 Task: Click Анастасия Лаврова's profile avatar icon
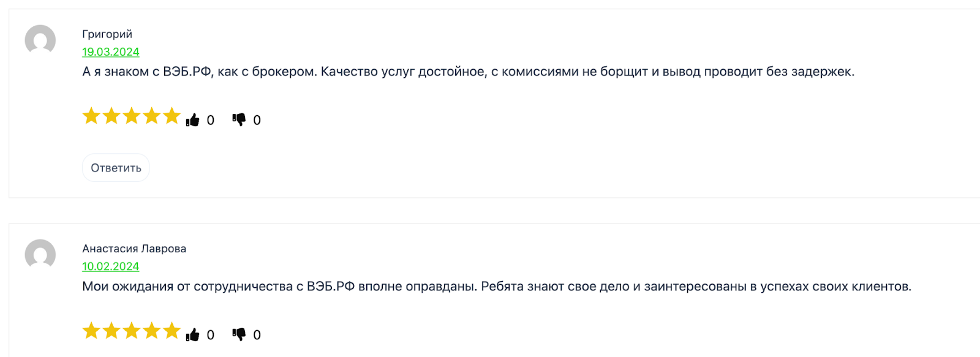point(40,255)
